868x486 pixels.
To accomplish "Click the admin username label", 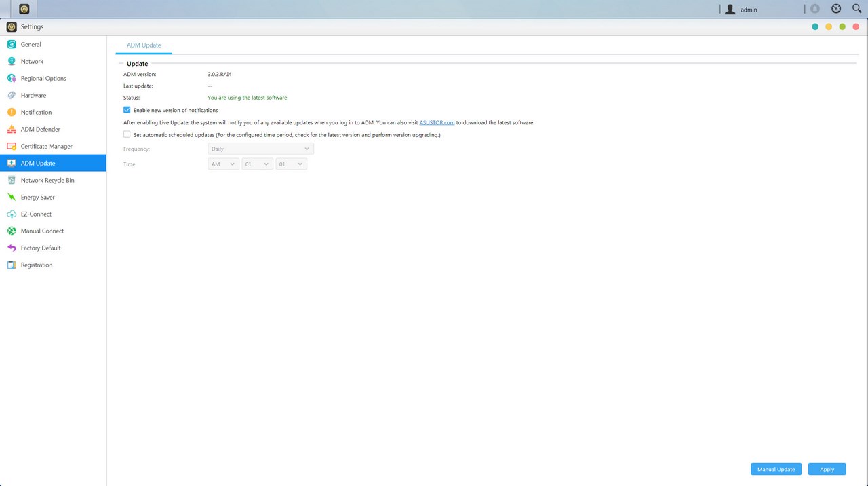I will point(749,10).
